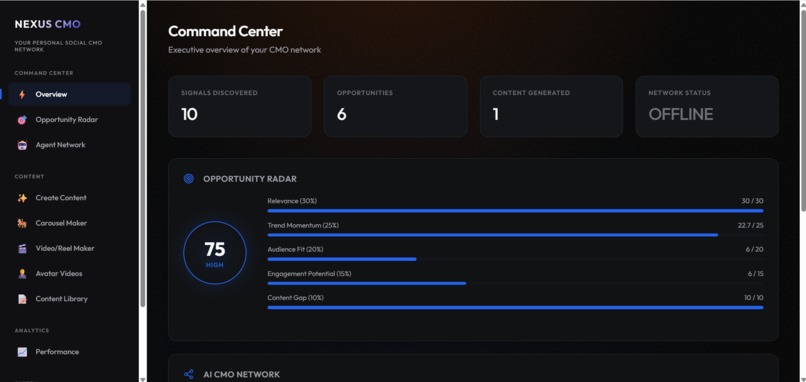
Task: Click the COMMAND CENTER sidebar section label
Action: pos(44,73)
